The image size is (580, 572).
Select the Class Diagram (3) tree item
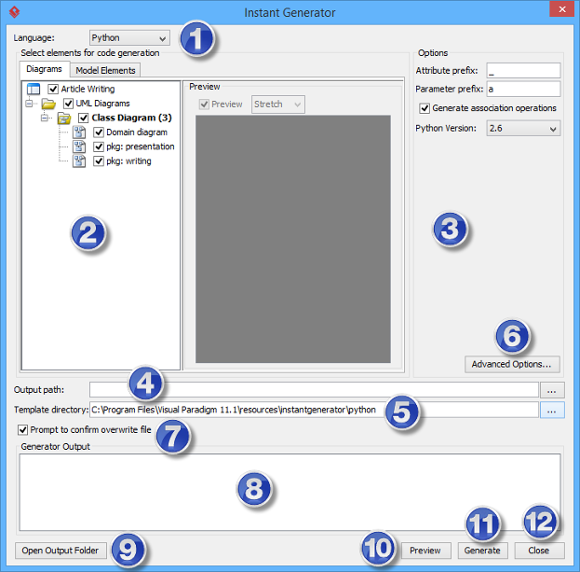pos(132,118)
